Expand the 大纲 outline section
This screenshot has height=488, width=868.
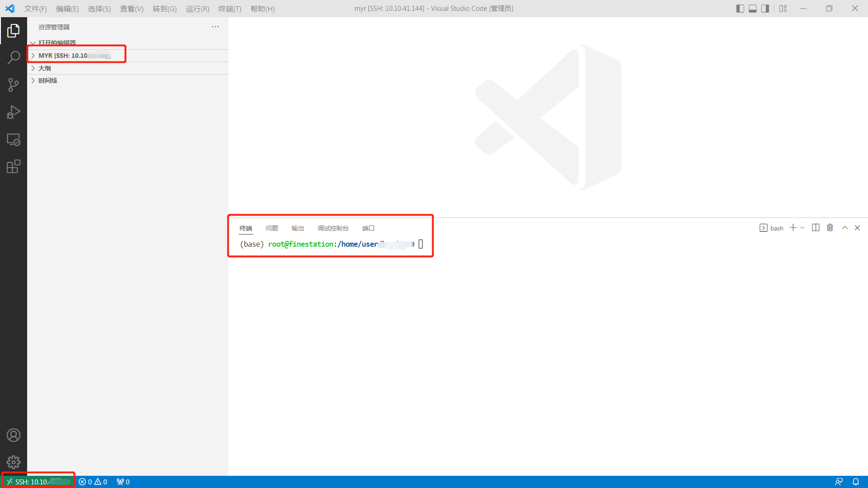[128, 68]
